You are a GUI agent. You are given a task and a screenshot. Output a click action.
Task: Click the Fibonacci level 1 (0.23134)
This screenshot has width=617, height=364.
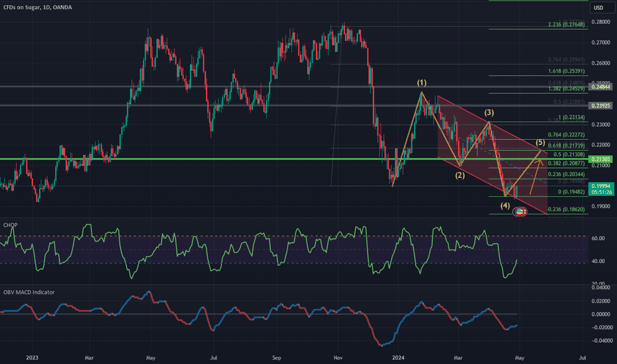pos(571,117)
